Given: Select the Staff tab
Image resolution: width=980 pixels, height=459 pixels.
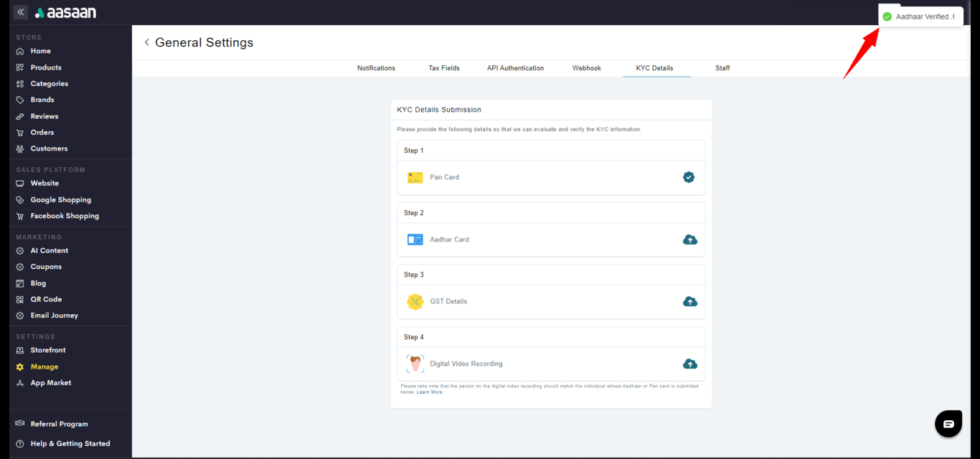Looking at the screenshot, I should coord(722,68).
